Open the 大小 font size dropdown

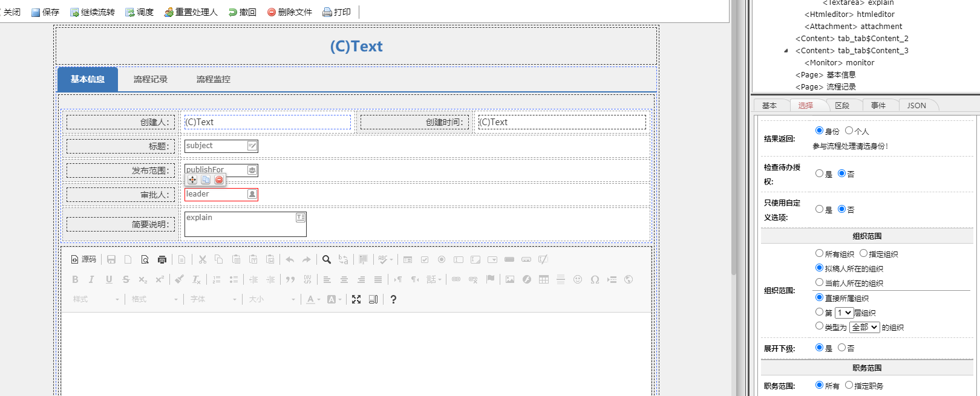pyautogui.click(x=272, y=299)
